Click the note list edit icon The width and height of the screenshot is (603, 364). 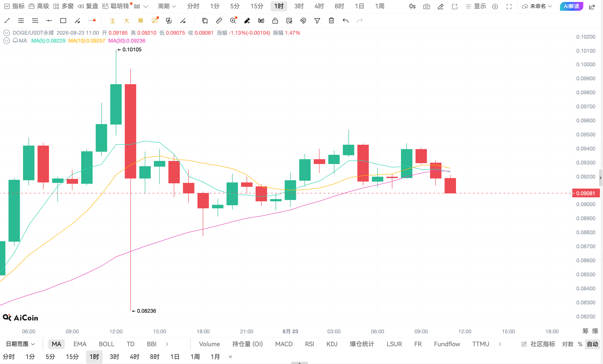coord(289,21)
